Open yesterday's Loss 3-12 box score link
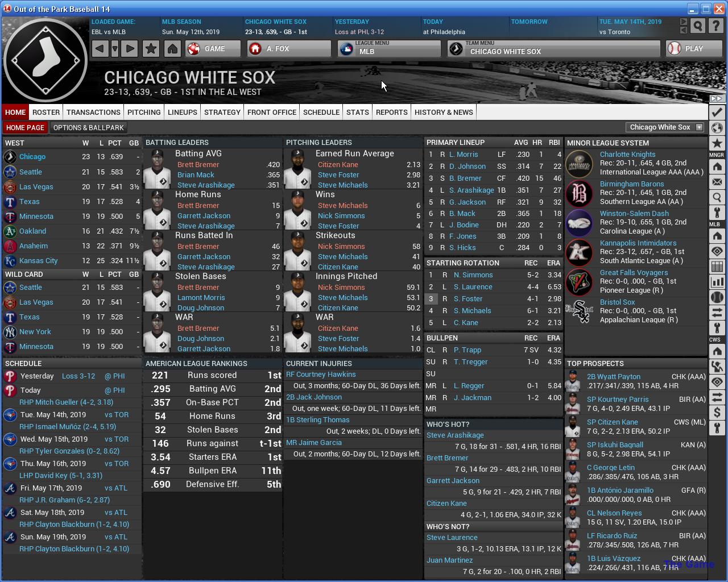The height and width of the screenshot is (582, 728). 78,376
